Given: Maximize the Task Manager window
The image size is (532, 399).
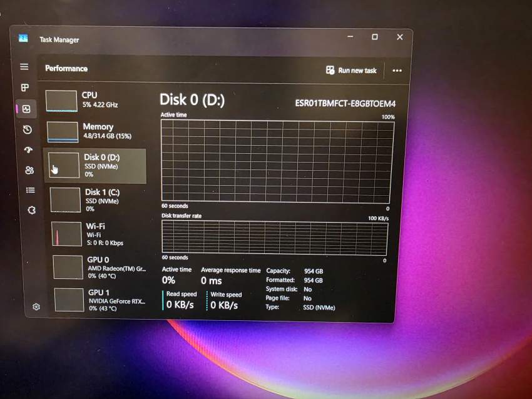Looking at the screenshot, I should pos(374,37).
